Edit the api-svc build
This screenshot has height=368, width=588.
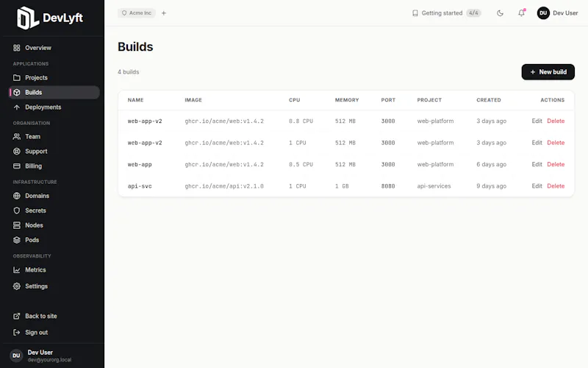[x=537, y=186]
